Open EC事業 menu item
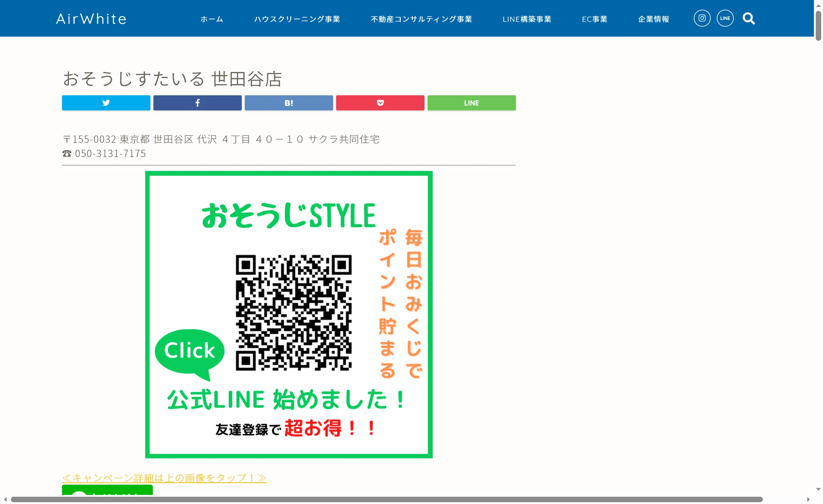The image size is (823, 504). click(x=595, y=19)
